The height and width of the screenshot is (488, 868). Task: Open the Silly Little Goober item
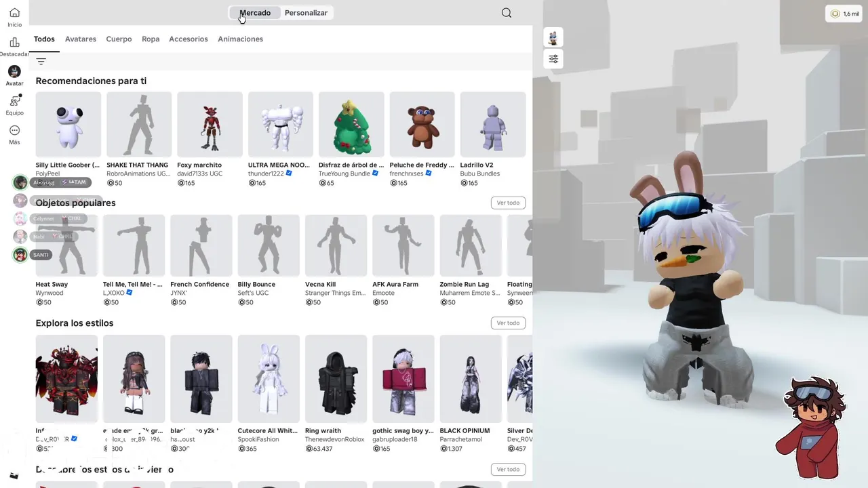(x=68, y=125)
